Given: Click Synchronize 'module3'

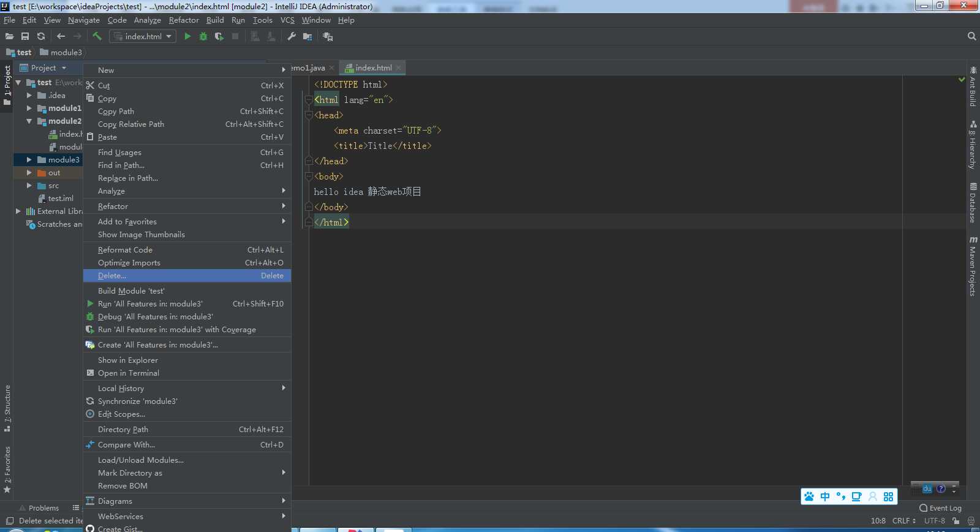Looking at the screenshot, I should coord(187,401).
